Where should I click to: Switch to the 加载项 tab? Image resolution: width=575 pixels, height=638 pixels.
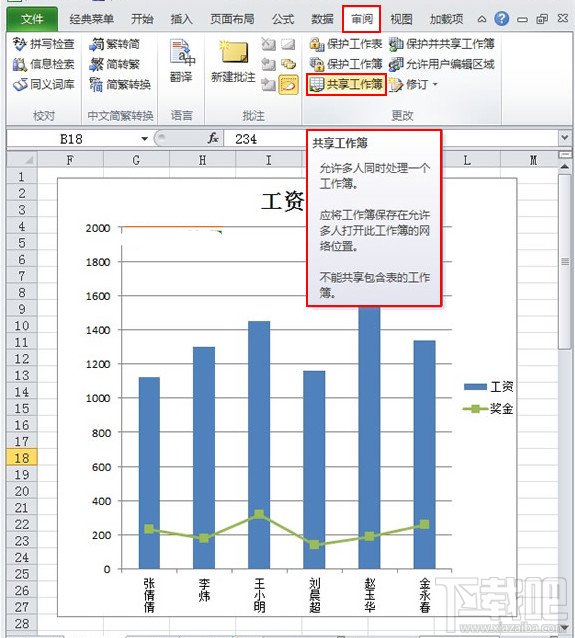pyautogui.click(x=447, y=19)
